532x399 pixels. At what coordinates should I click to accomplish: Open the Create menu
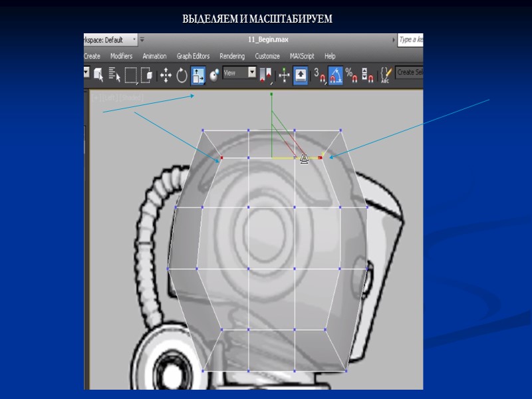point(92,56)
